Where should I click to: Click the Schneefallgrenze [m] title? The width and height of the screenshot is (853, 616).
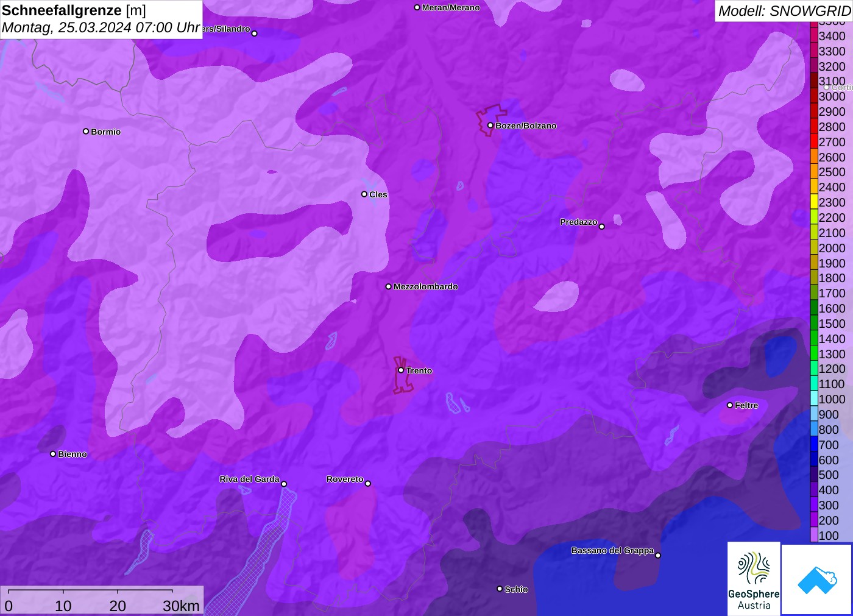(x=74, y=10)
